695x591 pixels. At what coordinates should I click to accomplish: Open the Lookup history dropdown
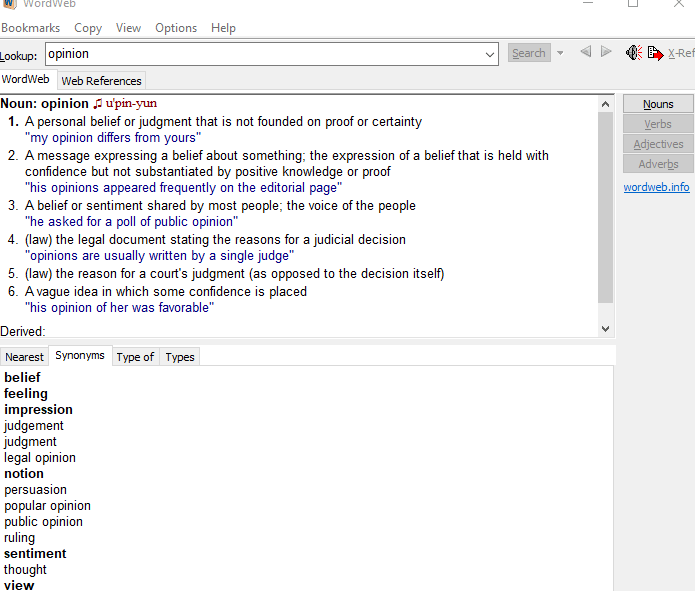(x=489, y=54)
